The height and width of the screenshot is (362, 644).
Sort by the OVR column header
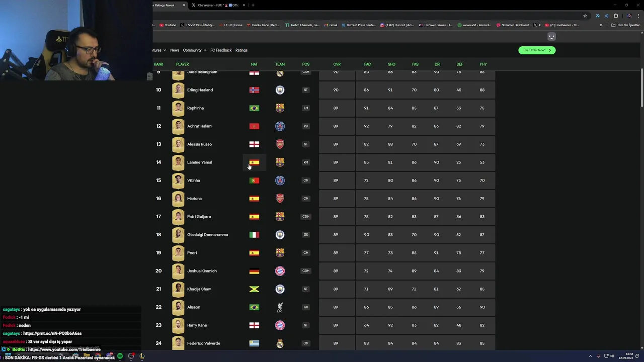pos(337,64)
